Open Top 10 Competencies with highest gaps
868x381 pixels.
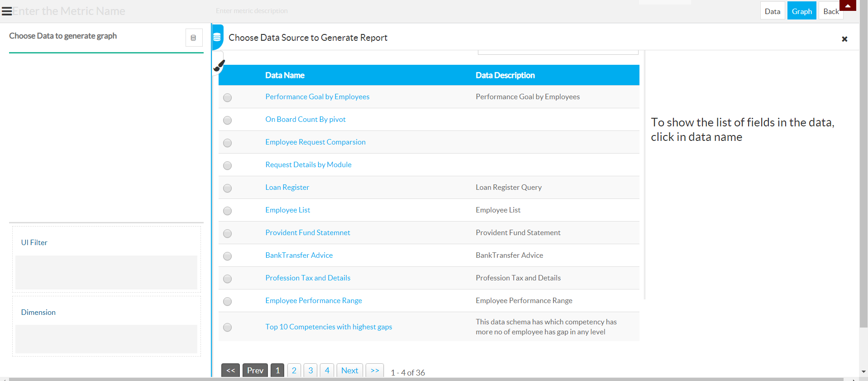pos(329,327)
